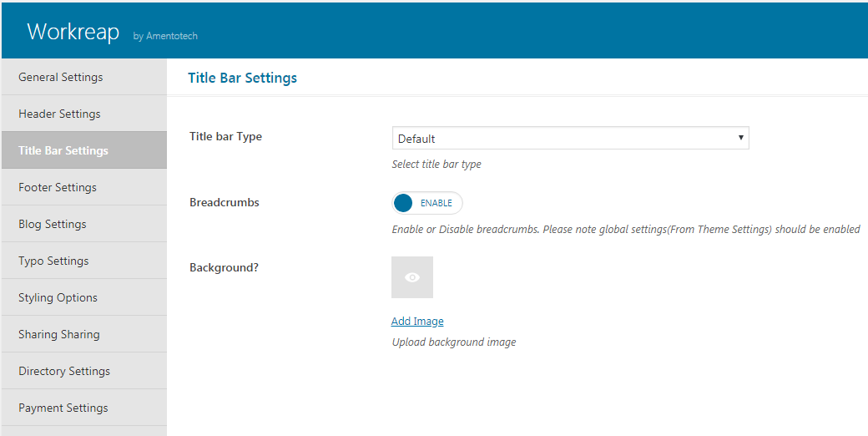This screenshot has height=436, width=868.
Task: Click the background image thumbnail placeholder
Action: [412, 277]
